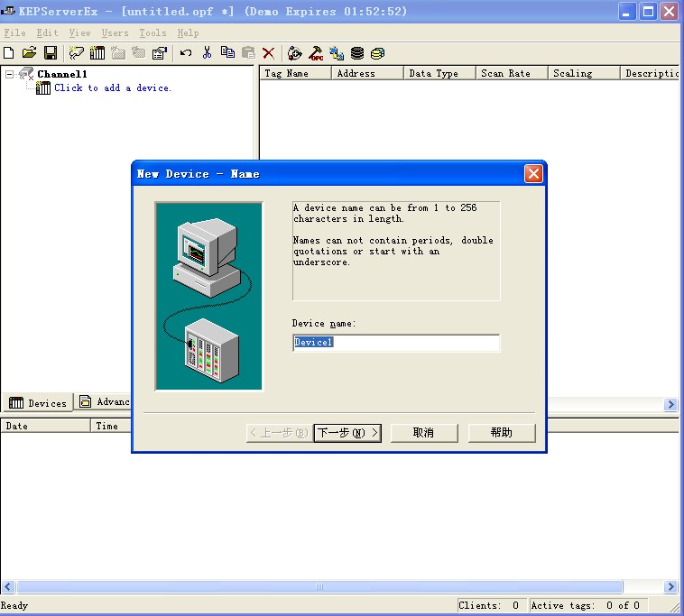Click the Address column header
Image resolution: width=684 pixels, height=616 pixels.
[367, 73]
